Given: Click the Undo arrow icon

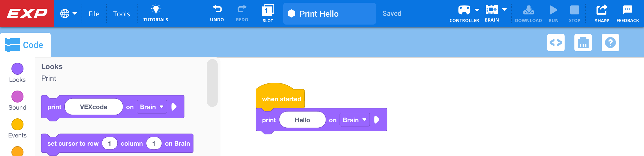Looking at the screenshot, I should point(217,9).
